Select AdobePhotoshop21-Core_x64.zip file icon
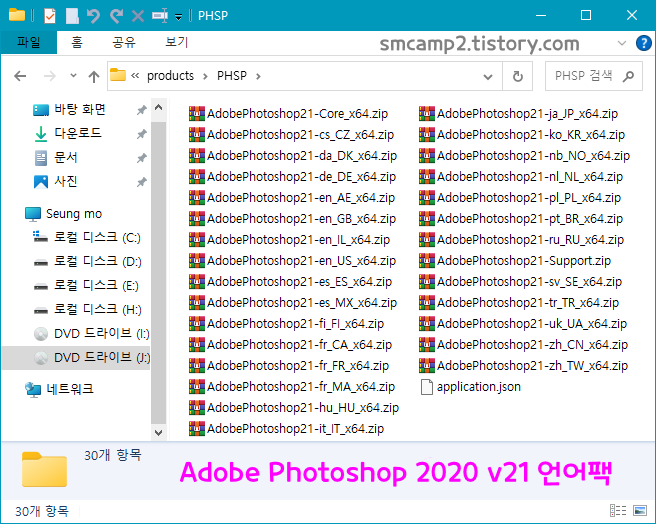 (197, 113)
